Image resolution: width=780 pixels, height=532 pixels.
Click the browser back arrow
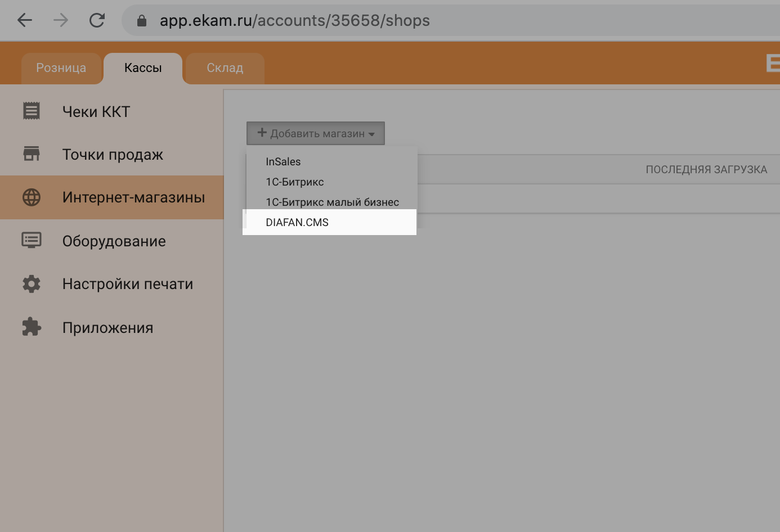[x=25, y=20]
